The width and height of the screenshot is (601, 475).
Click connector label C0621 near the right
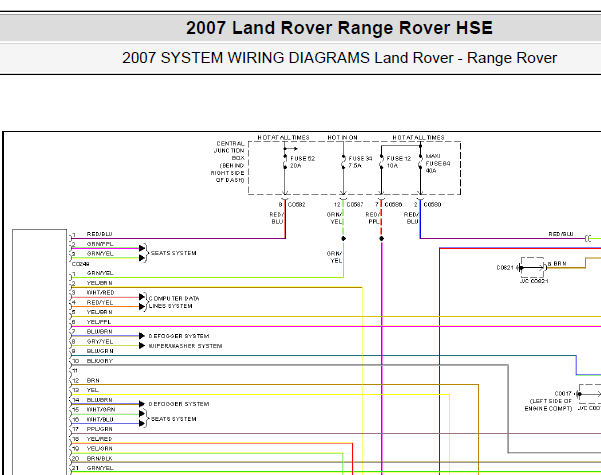pyautogui.click(x=505, y=268)
